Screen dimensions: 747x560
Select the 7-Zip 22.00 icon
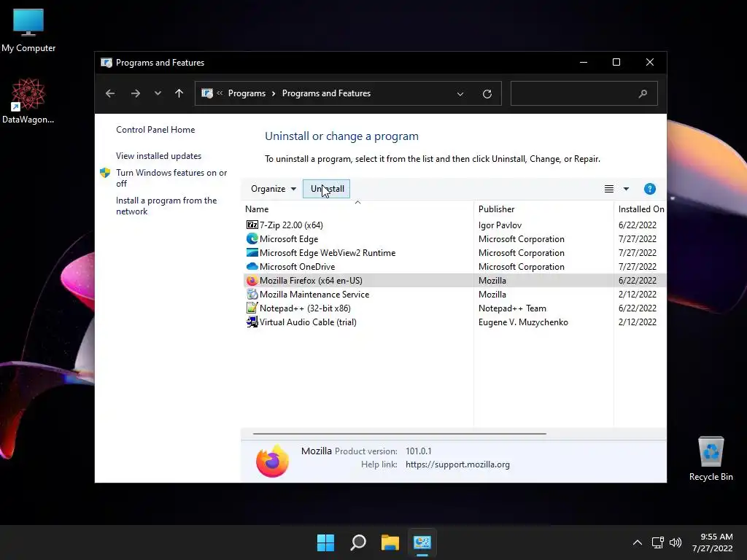point(252,225)
